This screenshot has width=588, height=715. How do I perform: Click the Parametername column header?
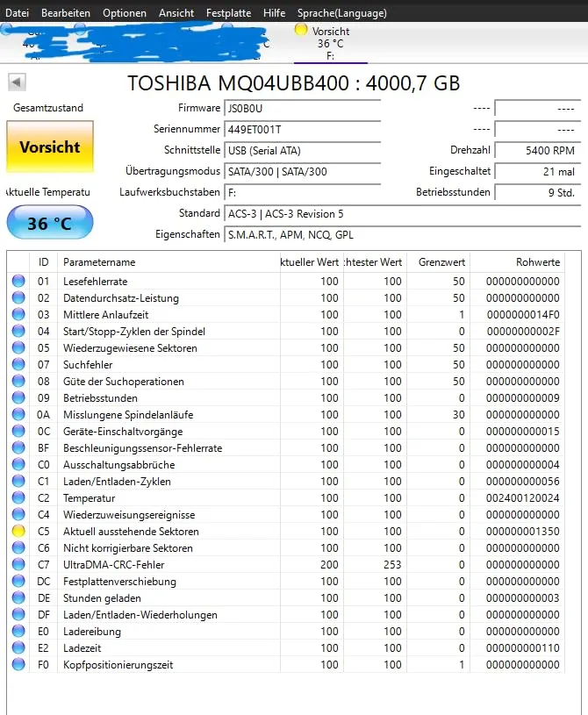(x=169, y=262)
